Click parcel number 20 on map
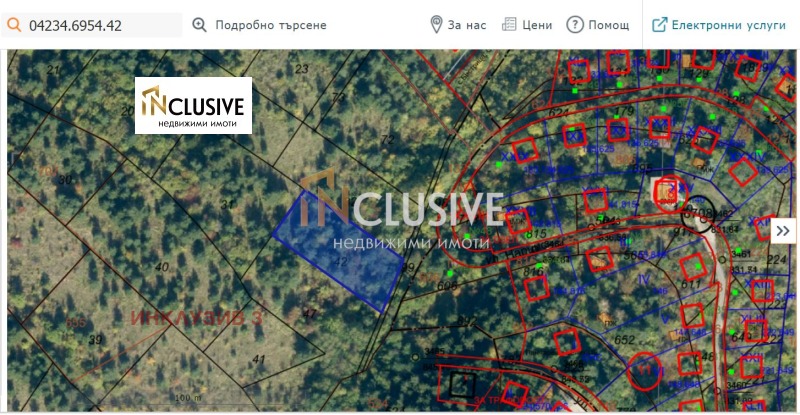Image resolution: width=800 pixels, height=415 pixels. click(x=127, y=111)
